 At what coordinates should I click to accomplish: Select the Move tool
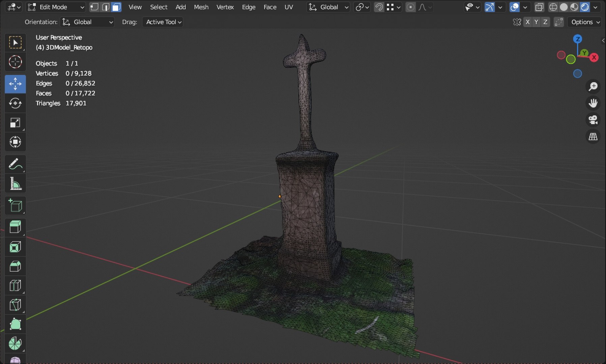pyautogui.click(x=15, y=84)
